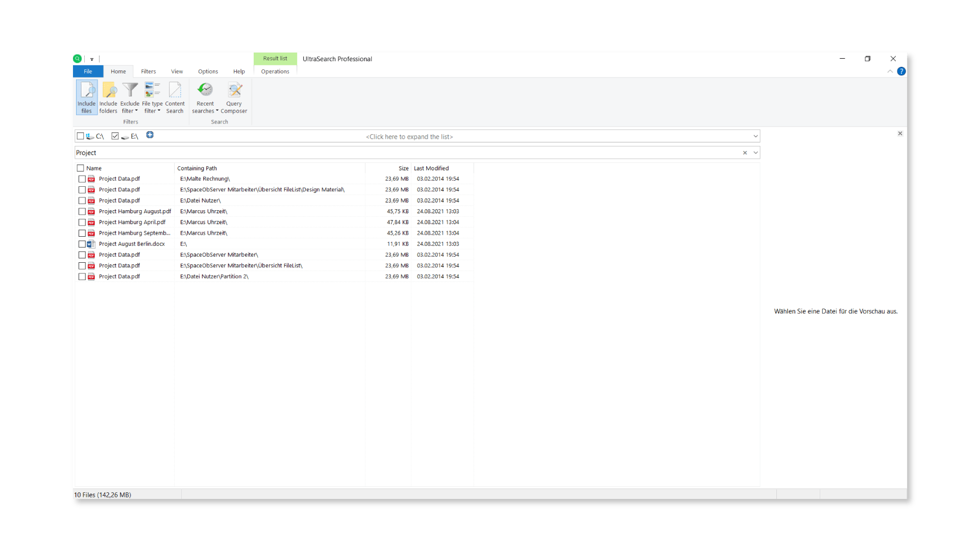Collapse the ribbon with the chevron
Screen dimensions: 980x551
coord(890,71)
